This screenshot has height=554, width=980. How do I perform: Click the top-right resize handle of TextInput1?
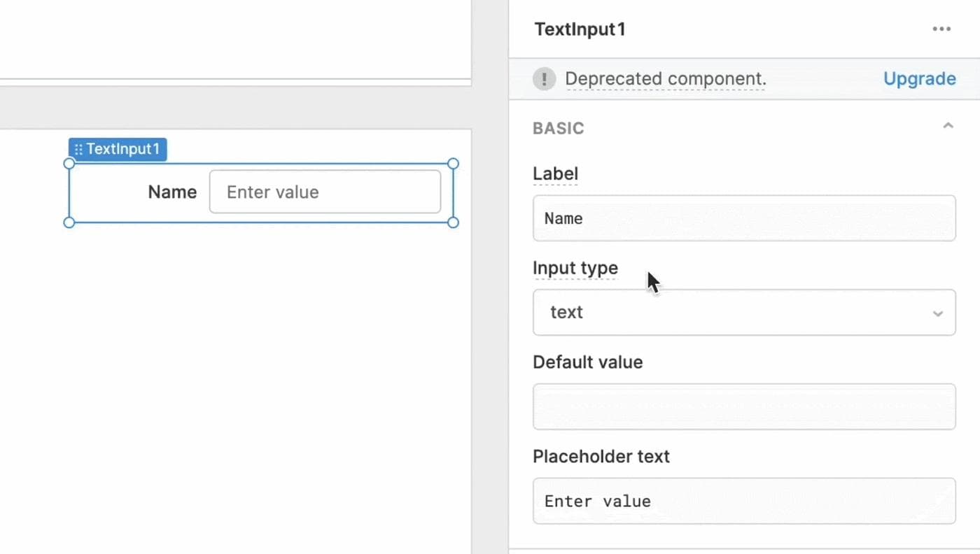click(x=453, y=164)
